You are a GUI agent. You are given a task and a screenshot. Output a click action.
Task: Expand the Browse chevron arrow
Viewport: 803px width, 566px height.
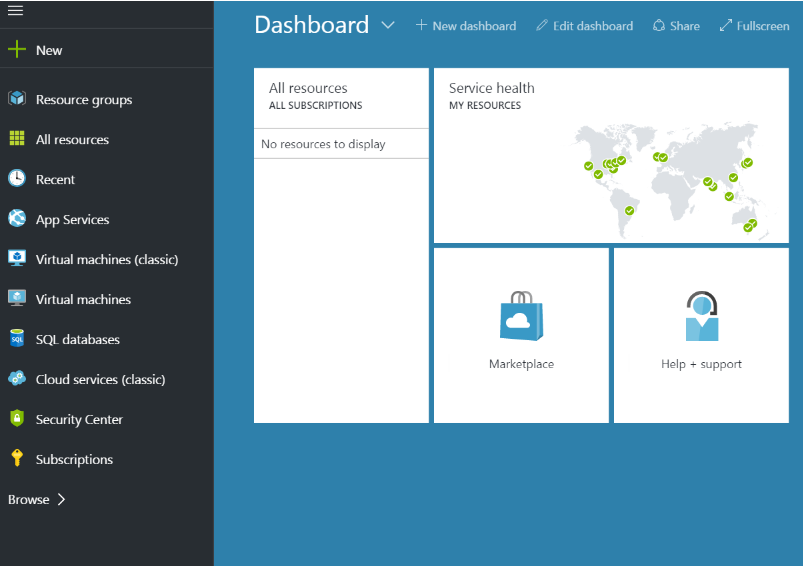61,499
